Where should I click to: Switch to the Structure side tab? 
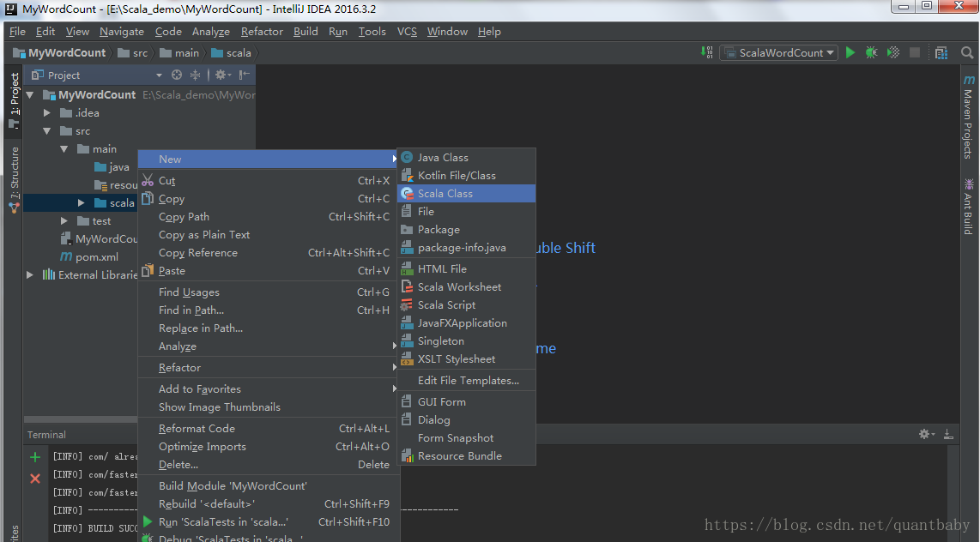(x=15, y=180)
